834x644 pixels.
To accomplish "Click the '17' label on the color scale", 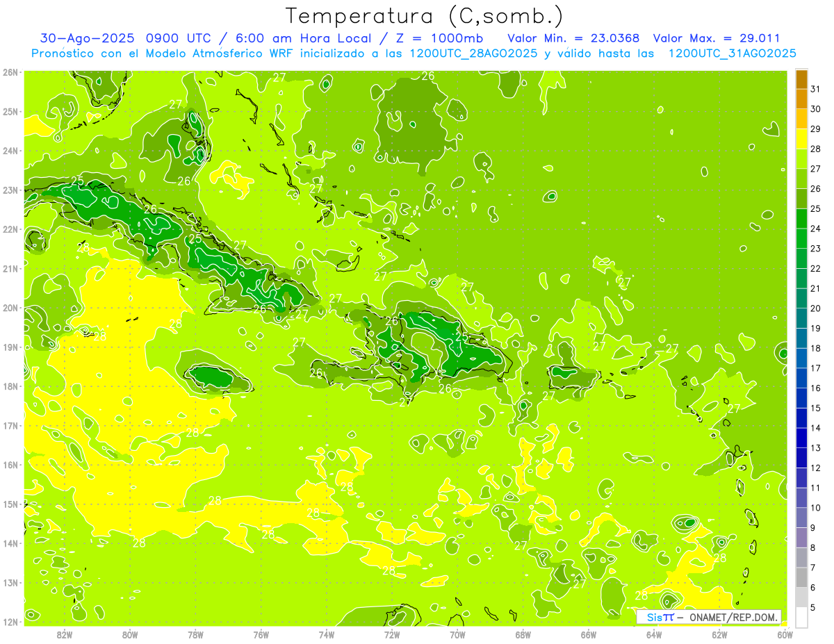I will point(815,368).
